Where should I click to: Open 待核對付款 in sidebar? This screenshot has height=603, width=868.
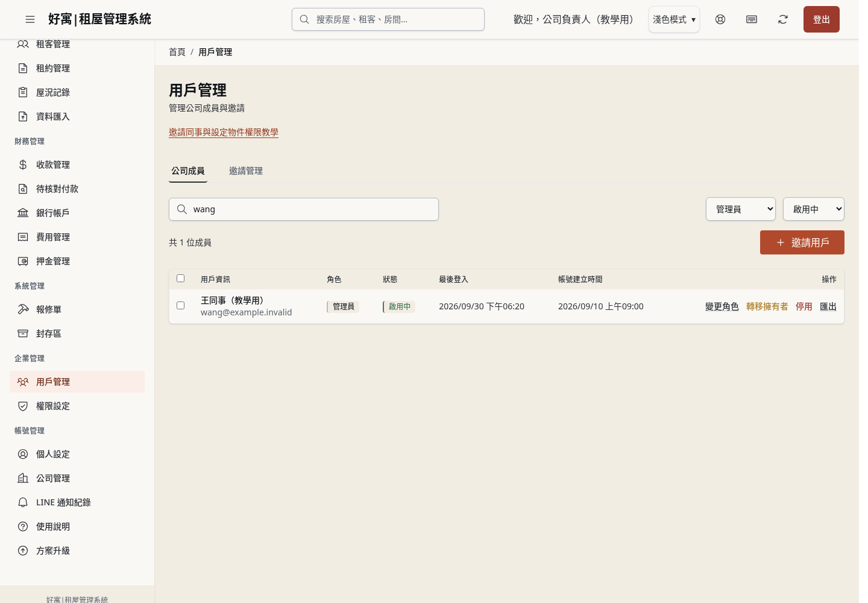77,189
